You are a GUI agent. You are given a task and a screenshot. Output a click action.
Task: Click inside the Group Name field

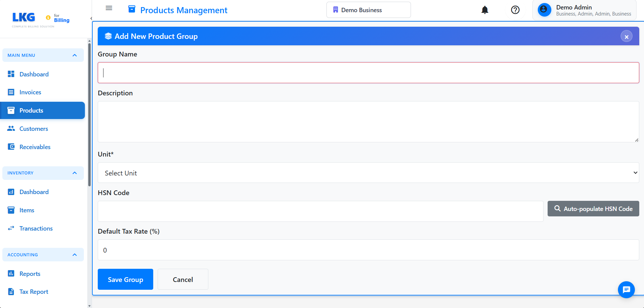(x=368, y=72)
